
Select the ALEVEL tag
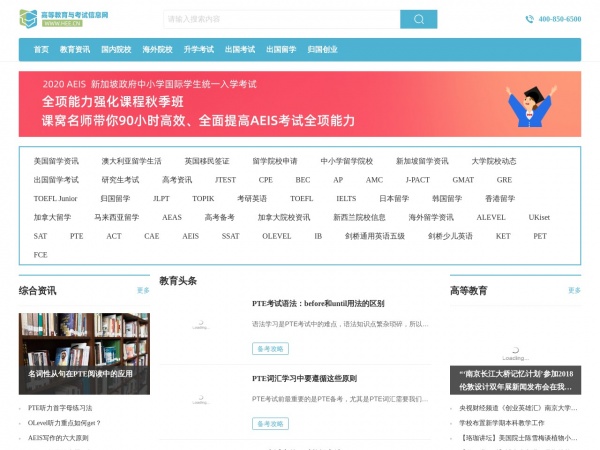pyautogui.click(x=491, y=217)
